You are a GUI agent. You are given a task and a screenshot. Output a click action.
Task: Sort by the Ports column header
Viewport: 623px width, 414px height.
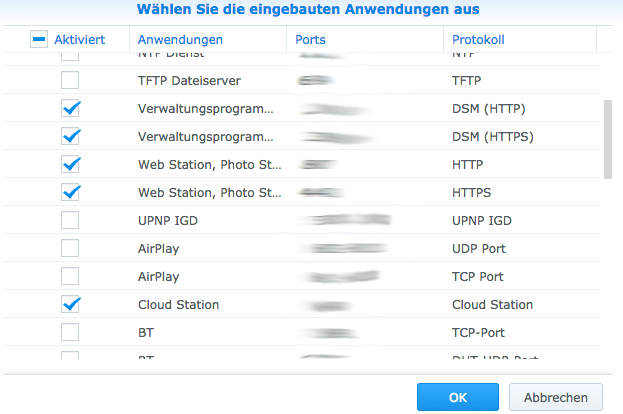coord(312,39)
